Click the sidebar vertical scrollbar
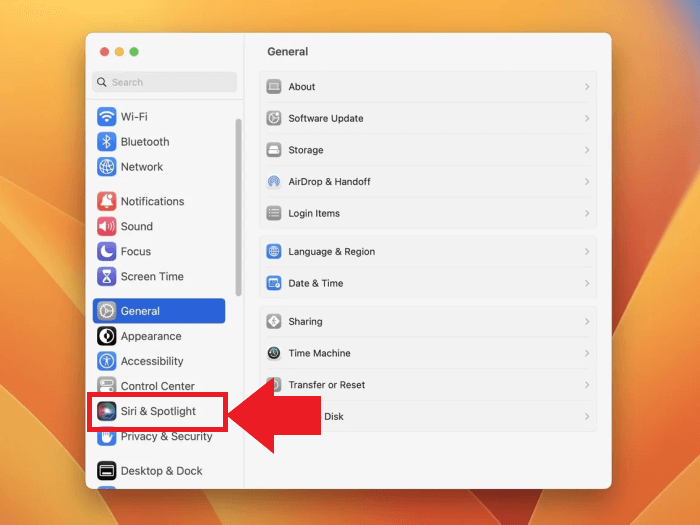The image size is (700, 525). click(238, 207)
